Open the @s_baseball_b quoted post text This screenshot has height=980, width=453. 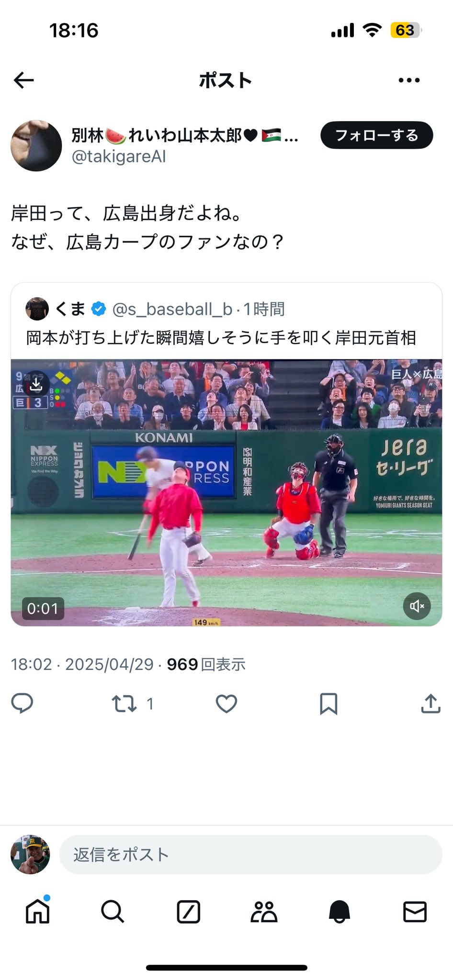click(x=221, y=338)
